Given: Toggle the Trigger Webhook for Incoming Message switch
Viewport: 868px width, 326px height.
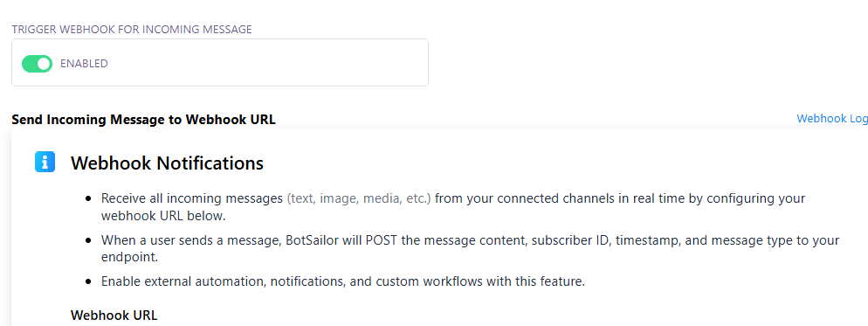Looking at the screenshot, I should [37, 64].
